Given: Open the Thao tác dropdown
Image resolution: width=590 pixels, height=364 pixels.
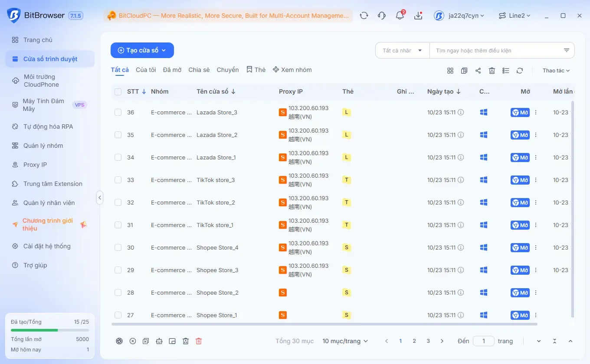Looking at the screenshot, I should 556,71.
